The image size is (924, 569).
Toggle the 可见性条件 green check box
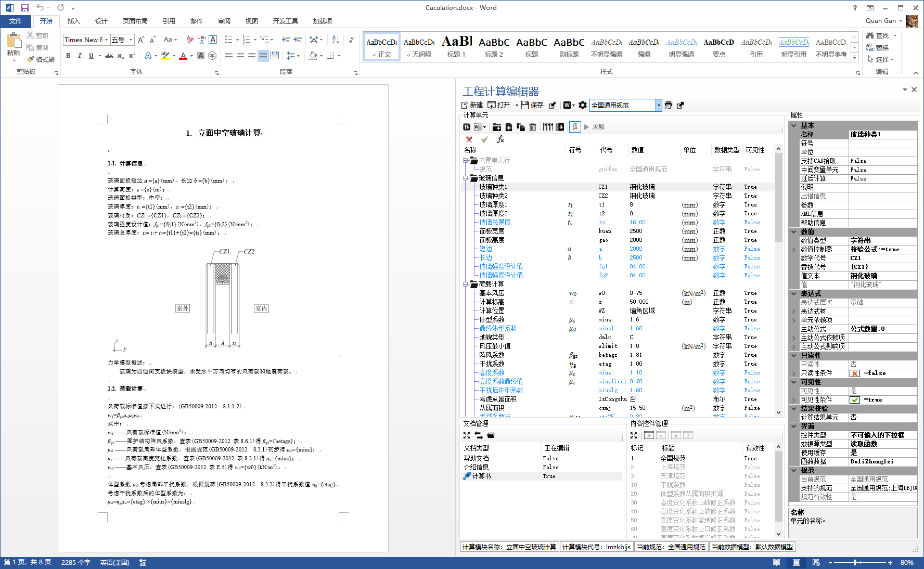pyautogui.click(x=855, y=400)
